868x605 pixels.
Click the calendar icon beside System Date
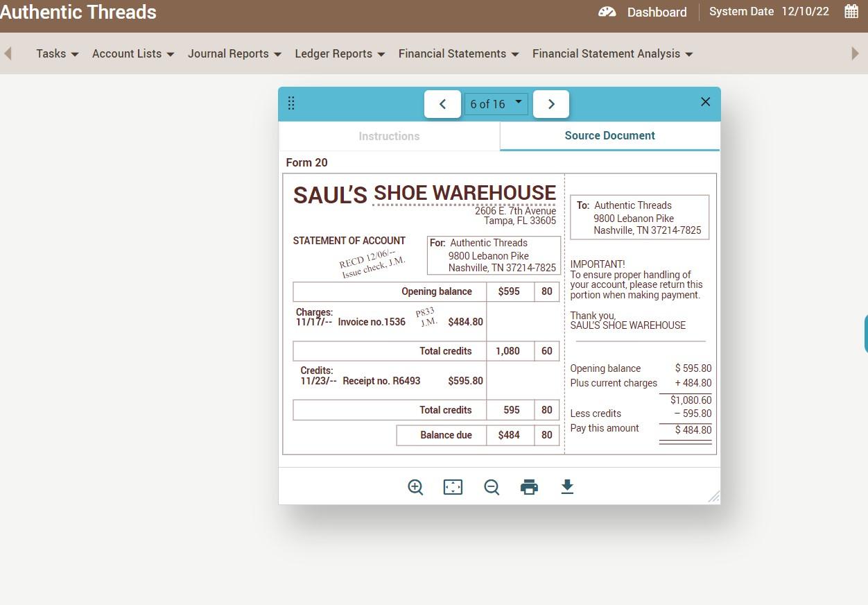tap(852, 12)
